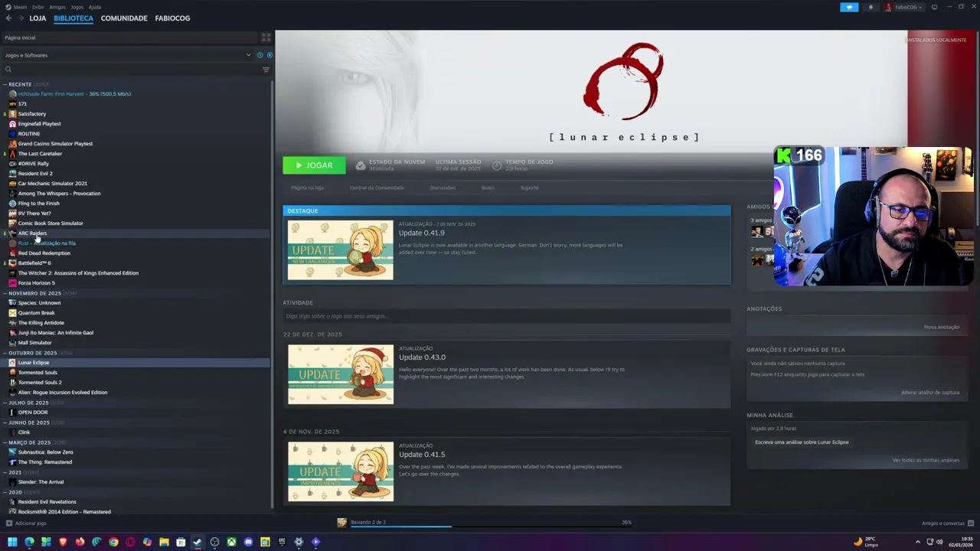
Task: Click the activity status input field
Action: (506, 316)
